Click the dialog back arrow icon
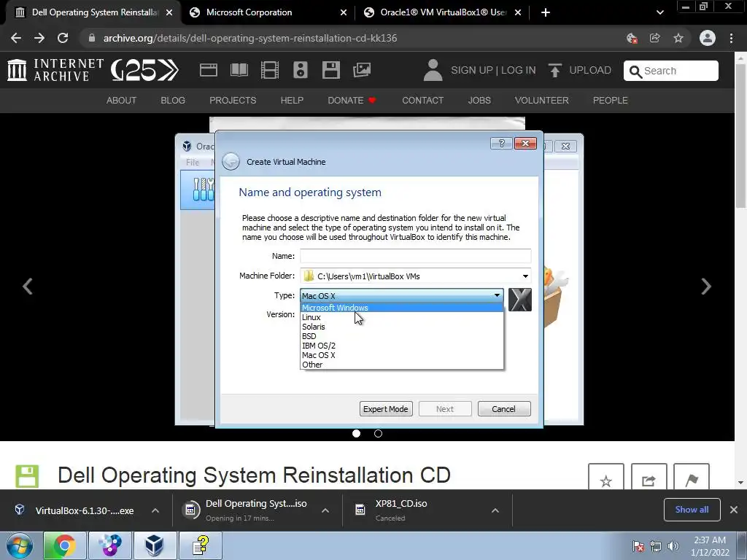Screen dimensions: 747x560 (x=231, y=162)
